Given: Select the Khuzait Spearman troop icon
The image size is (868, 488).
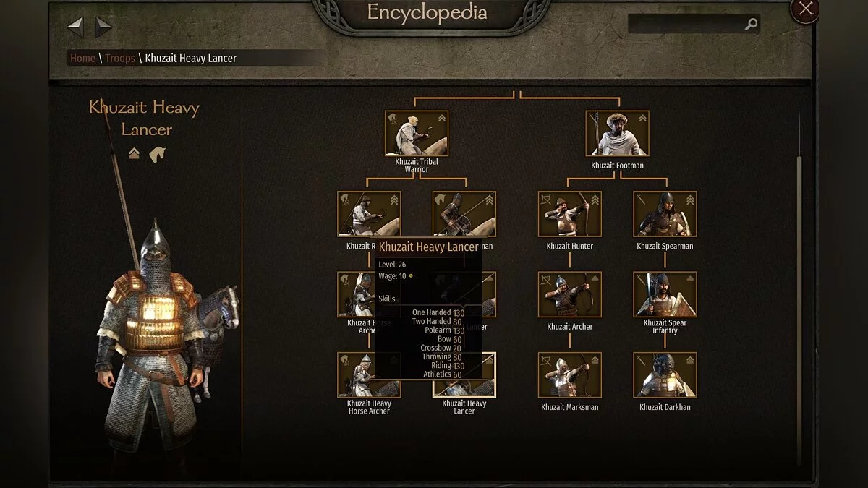Looking at the screenshot, I should tap(665, 214).
